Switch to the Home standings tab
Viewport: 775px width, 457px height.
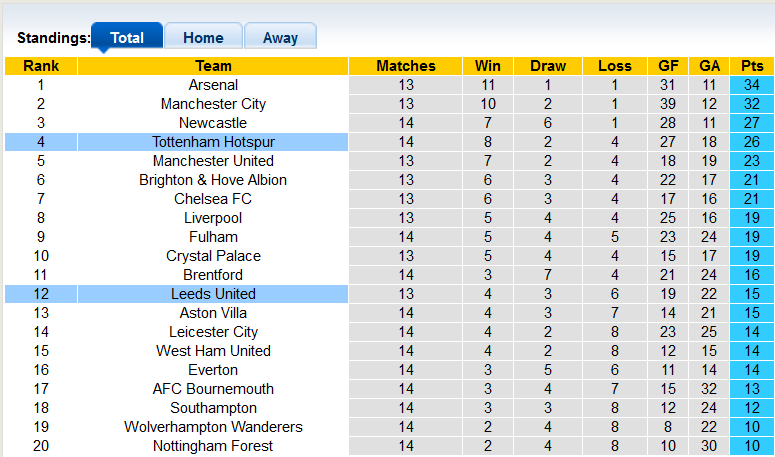(x=203, y=38)
